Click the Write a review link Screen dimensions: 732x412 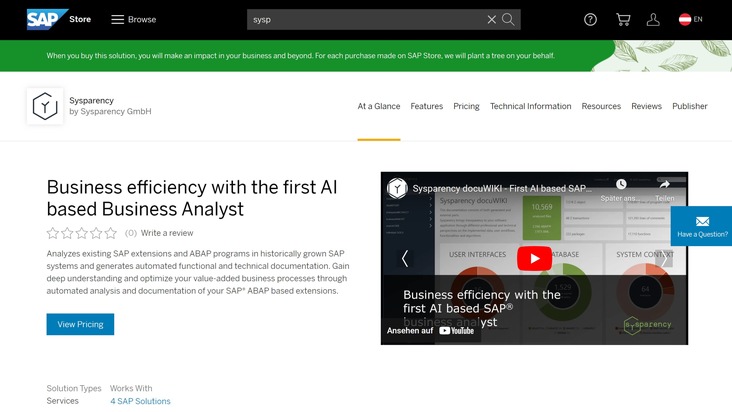tap(167, 233)
